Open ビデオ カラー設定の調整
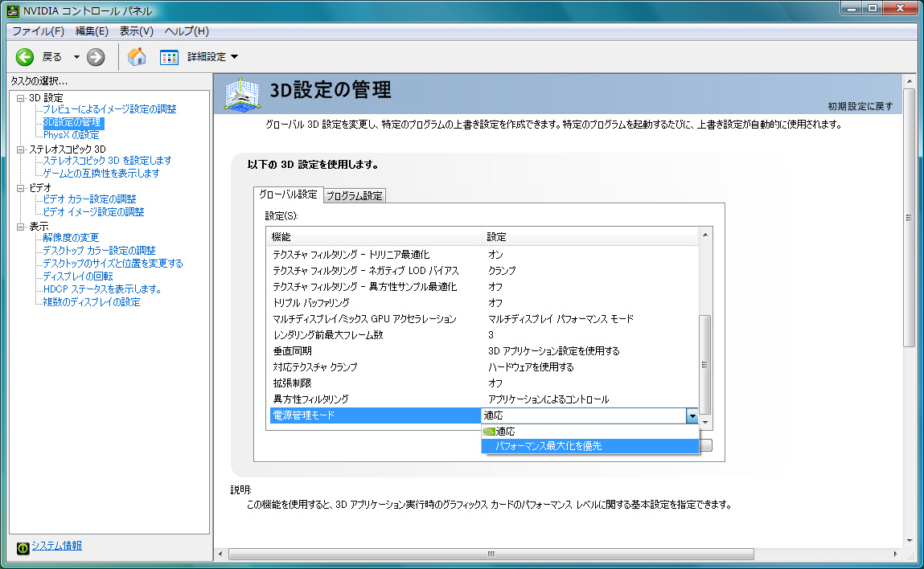924x569 pixels. [x=89, y=199]
